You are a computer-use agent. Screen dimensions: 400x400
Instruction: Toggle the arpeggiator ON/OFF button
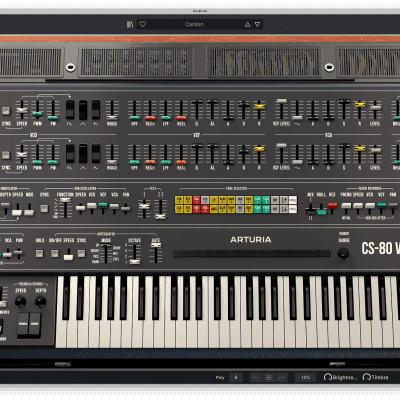[x=54, y=253]
